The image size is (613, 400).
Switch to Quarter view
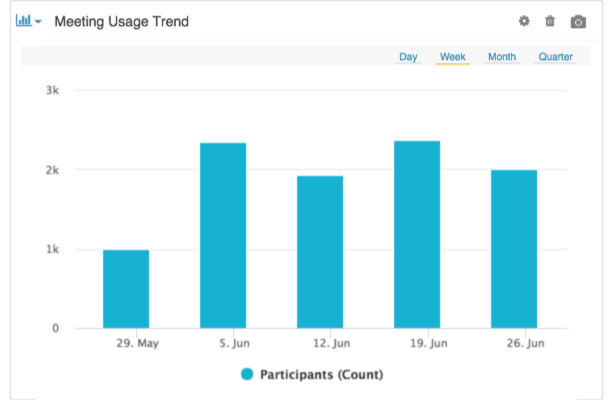555,57
